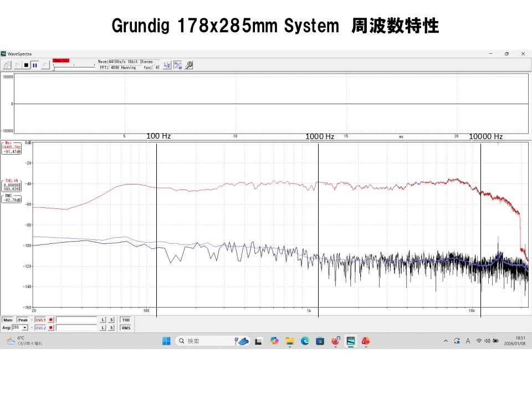532x399 pixels.
Task: Open the Wave format field showing 44100s/s
Action: (x=131, y=62)
